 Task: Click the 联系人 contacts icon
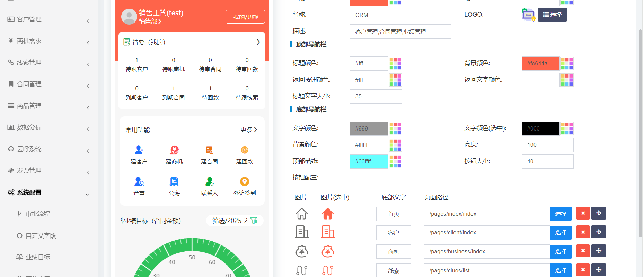tap(209, 181)
